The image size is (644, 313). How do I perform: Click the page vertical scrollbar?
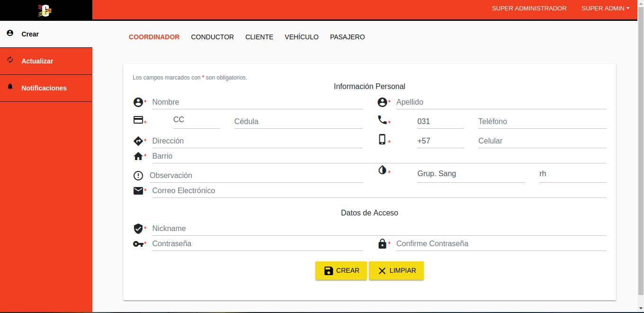coord(641,152)
